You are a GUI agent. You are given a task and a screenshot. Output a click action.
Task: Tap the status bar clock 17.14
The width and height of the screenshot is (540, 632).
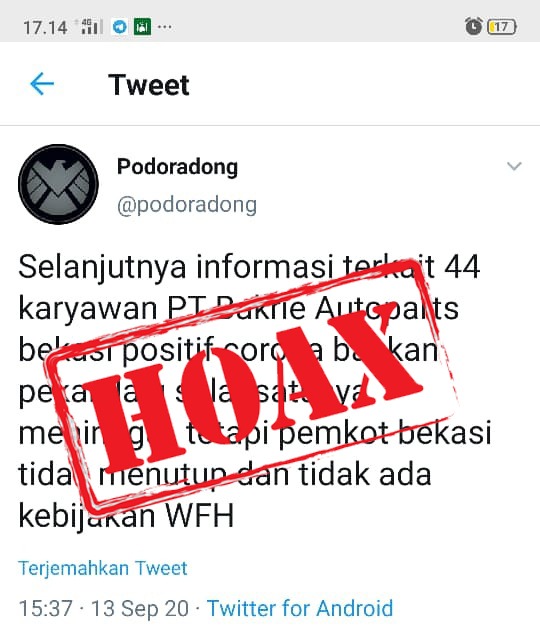pyautogui.click(x=45, y=28)
